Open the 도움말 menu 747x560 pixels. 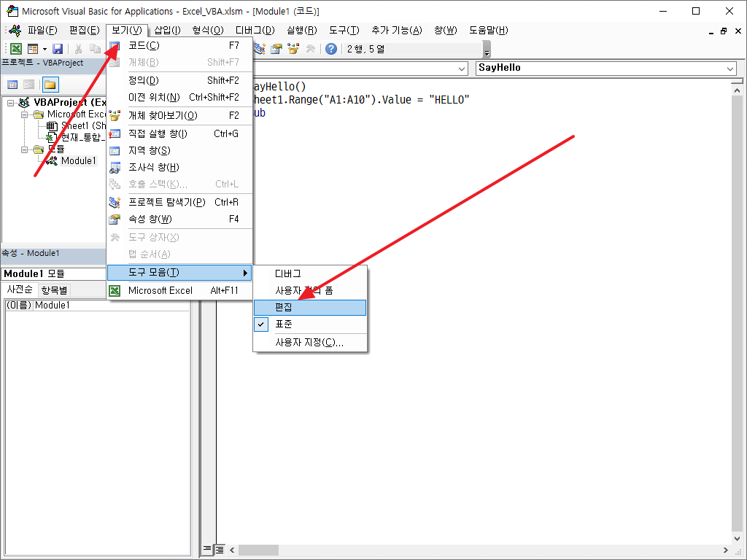coord(488,31)
